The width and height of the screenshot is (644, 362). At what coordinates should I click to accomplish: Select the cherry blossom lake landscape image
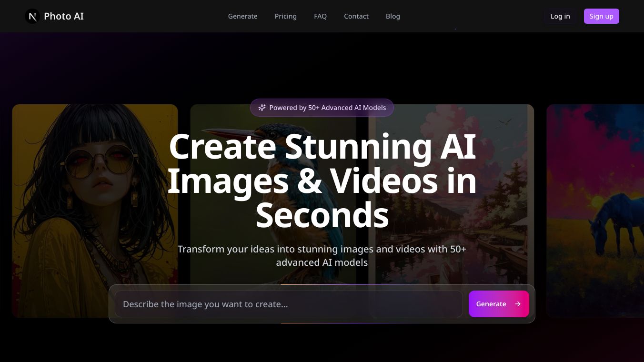tap(451, 211)
